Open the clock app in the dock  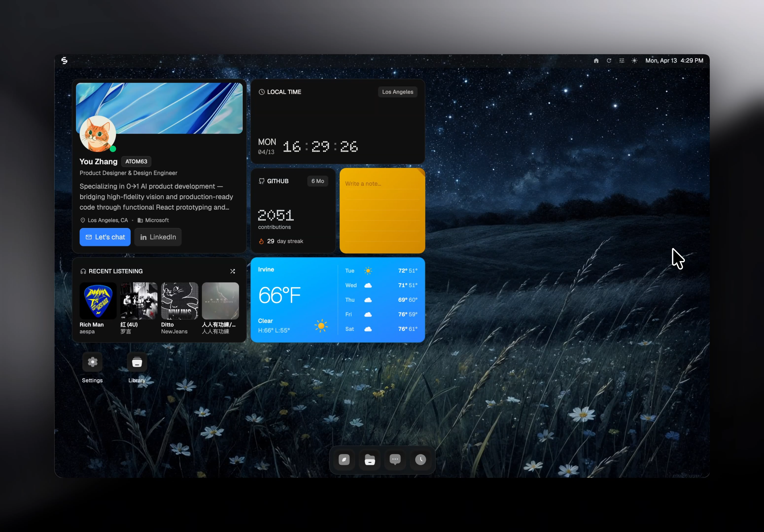(x=421, y=460)
